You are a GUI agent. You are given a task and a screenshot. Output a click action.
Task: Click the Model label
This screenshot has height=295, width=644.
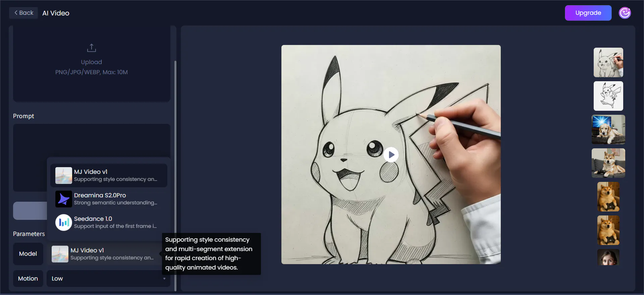click(x=28, y=254)
